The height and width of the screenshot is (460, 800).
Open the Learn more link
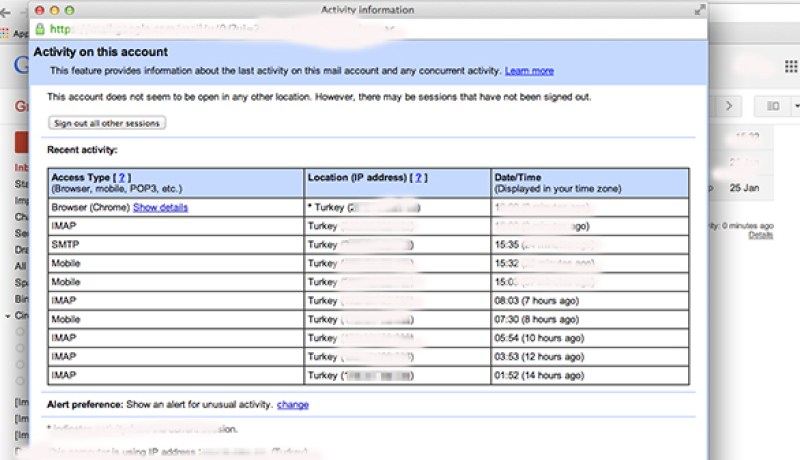pyautogui.click(x=529, y=71)
